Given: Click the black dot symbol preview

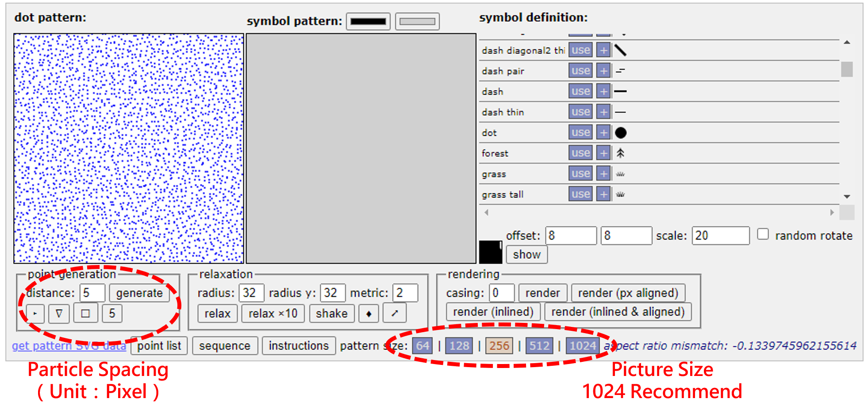Looking at the screenshot, I should (621, 132).
